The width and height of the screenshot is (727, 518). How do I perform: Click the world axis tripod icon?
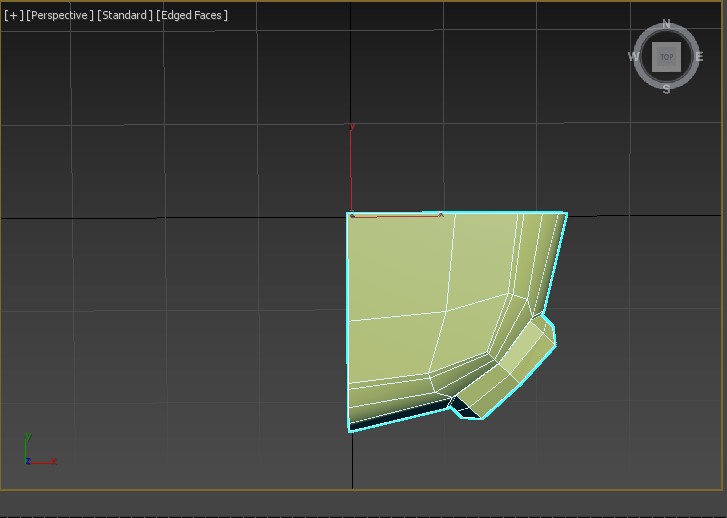(37, 451)
